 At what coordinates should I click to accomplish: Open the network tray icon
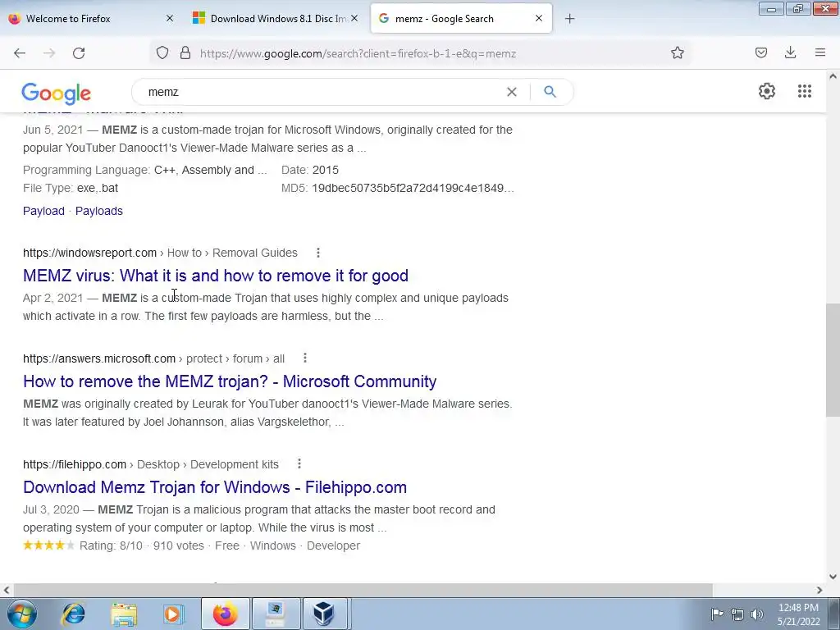737,614
